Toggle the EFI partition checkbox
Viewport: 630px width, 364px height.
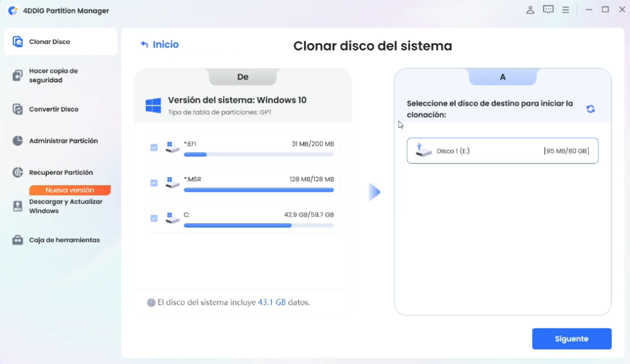[154, 148]
